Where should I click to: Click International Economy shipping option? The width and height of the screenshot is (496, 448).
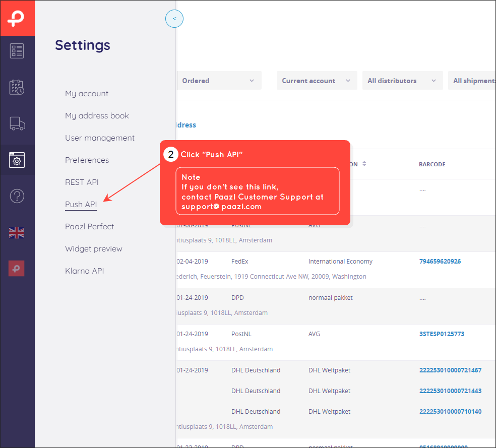(x=340, y=262)
